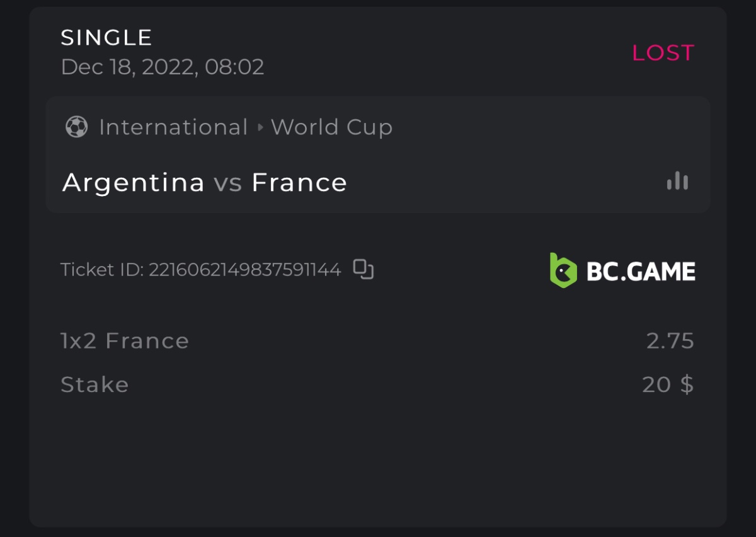Click the Stake label
Image resolution: width=756 pixels, height=537 pixels.
94,384
